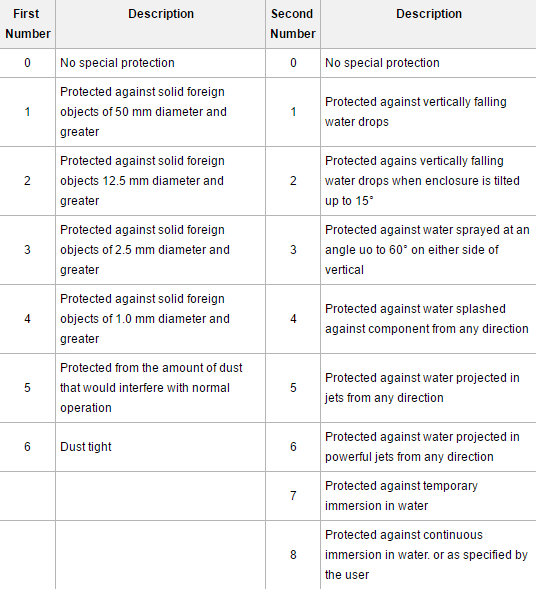This screenshot has height=589, width=536.
Task: Select the temporary immersion in water text
Action: tap(401, 496)
